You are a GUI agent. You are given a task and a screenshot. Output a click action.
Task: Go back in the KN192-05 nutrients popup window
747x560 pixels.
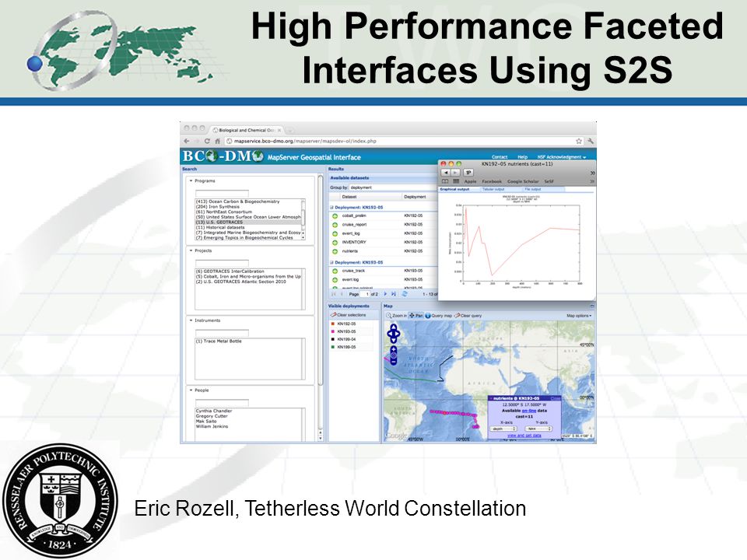pos(445,173)
